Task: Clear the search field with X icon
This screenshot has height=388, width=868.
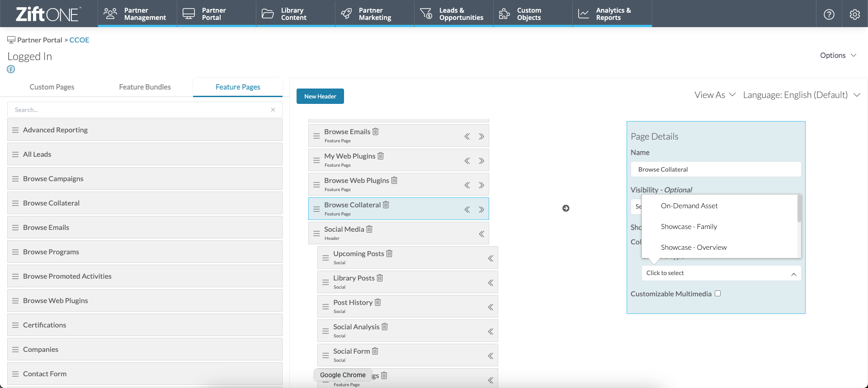Action: point(273,110)
